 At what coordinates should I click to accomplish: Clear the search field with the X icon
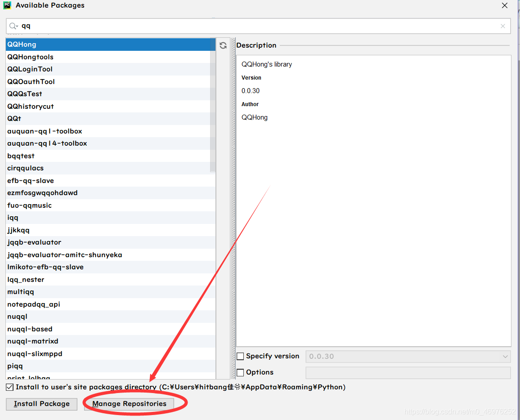503,26
